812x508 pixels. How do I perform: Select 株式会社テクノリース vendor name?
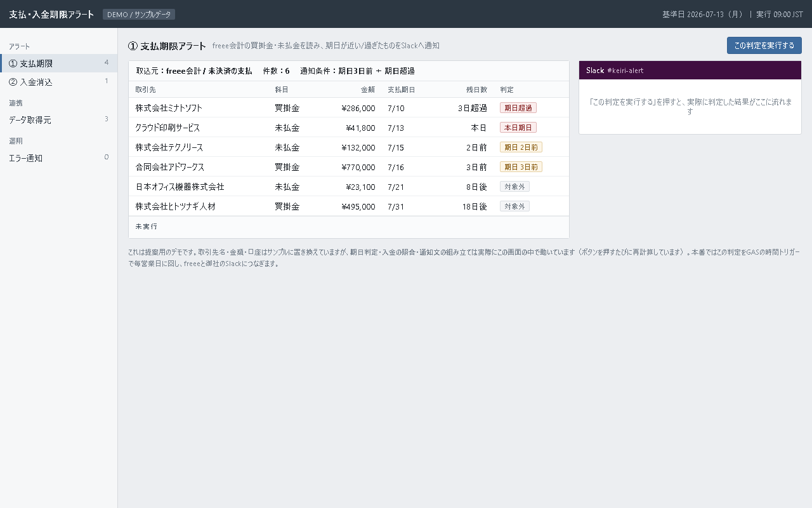click(x=169, y=147)
